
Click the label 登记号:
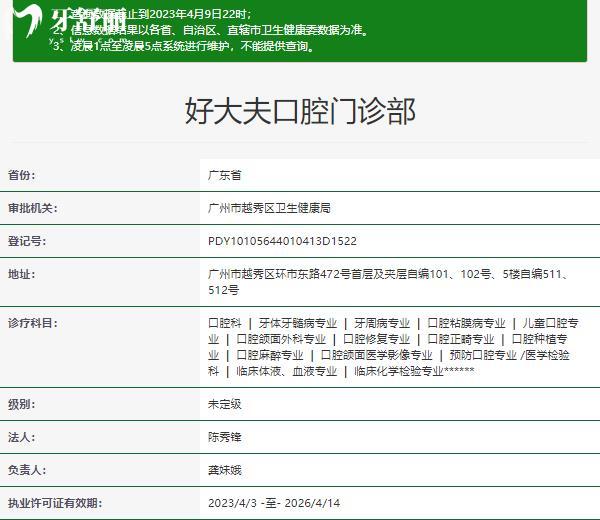tap(27, 241)
